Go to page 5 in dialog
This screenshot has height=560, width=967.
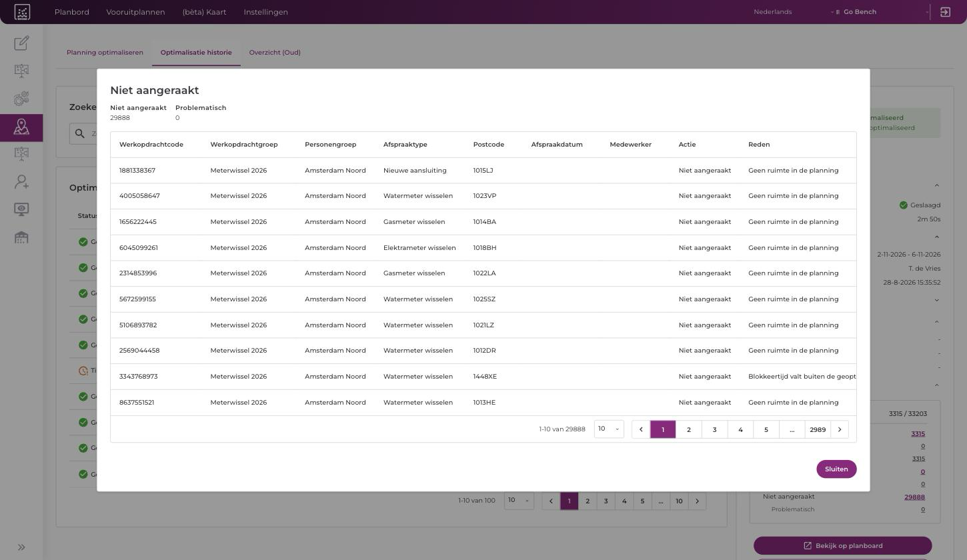pyautogui.click(x=766, y=429)
